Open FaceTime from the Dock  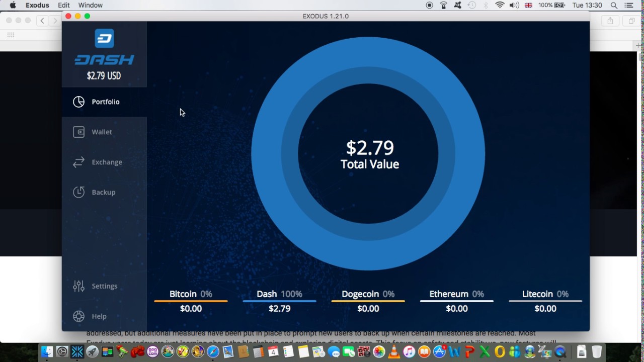coord(349,351)
